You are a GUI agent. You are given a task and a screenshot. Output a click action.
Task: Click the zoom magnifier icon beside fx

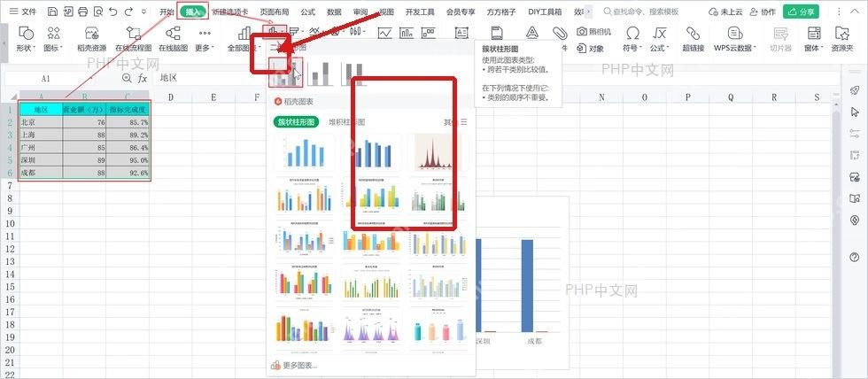(128, 79)
